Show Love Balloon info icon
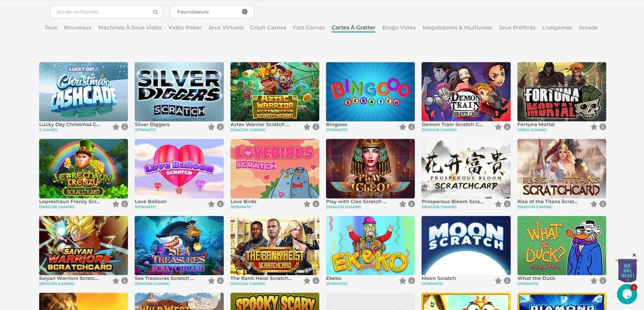The image size is (644, 310). point(220,204)
